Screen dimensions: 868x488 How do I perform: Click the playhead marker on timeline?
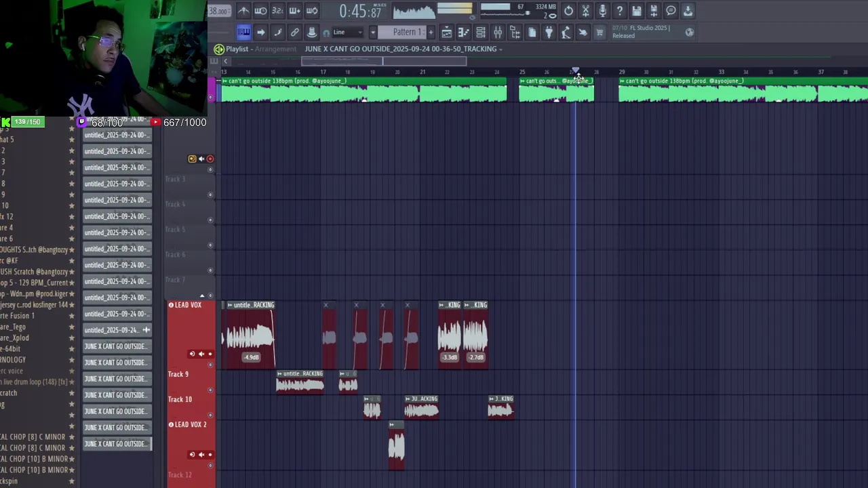(x=576, y=70)
